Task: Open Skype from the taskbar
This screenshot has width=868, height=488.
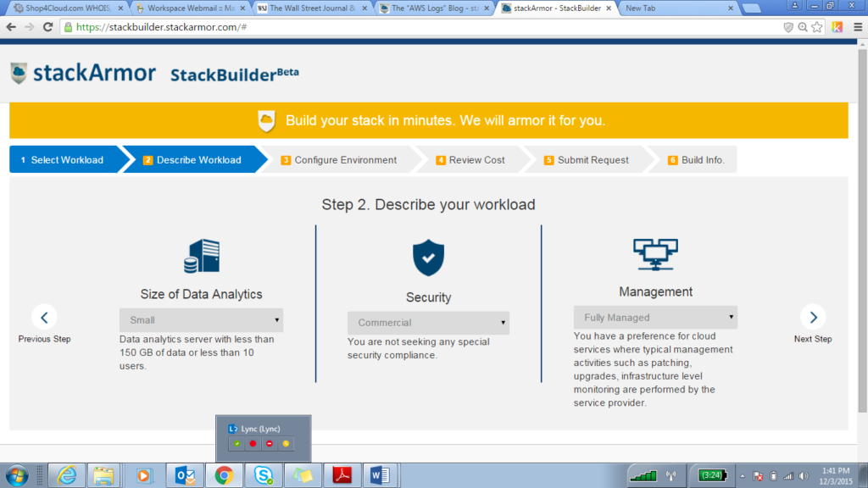Action: pos(263,474)
